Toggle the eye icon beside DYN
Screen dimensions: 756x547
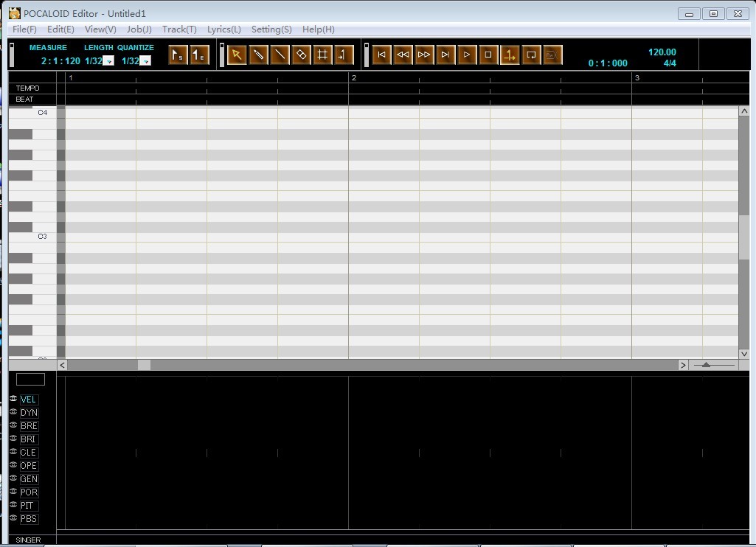(x=13, y=412)
